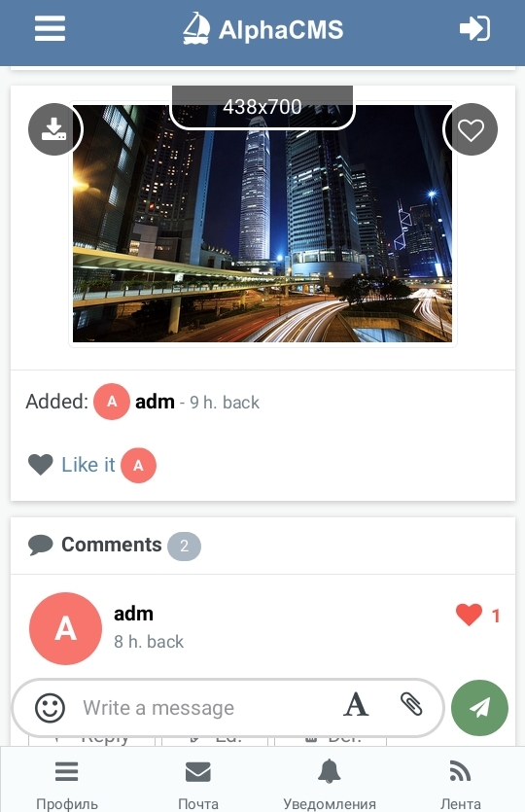Image resolution: width=525 pixels, height=812 pixels.
Task: Open avatar of user who liked
Action: coord(138,465)
